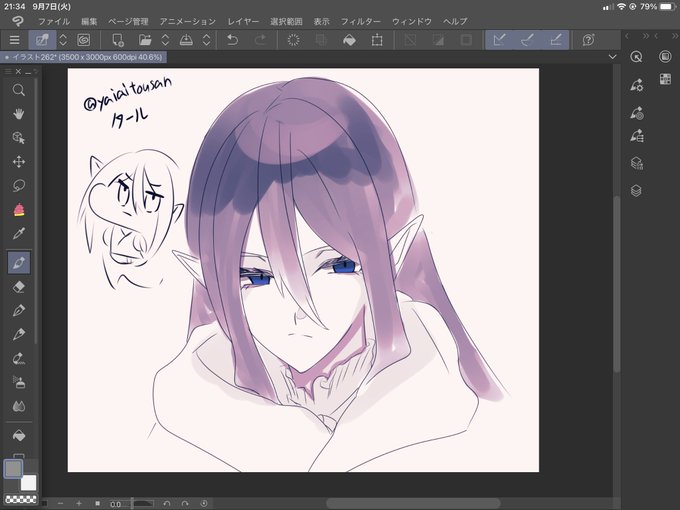The image size is (680, 510).
Task: Open the 表示 menu
Action: point(321,22)
